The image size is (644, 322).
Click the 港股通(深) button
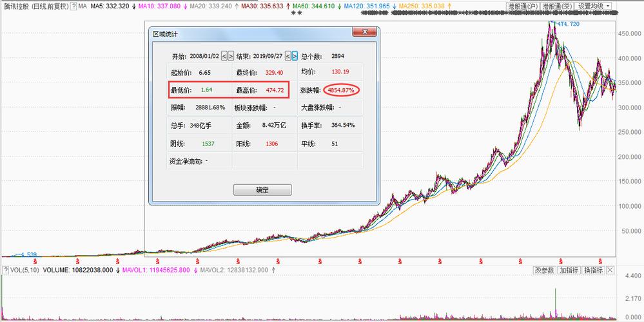(556, 6)
